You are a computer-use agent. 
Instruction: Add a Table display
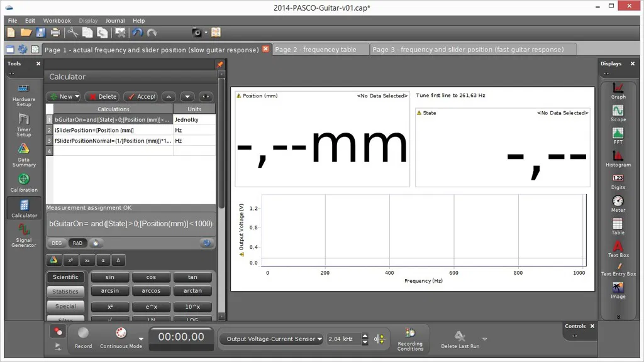coord(618,226)
